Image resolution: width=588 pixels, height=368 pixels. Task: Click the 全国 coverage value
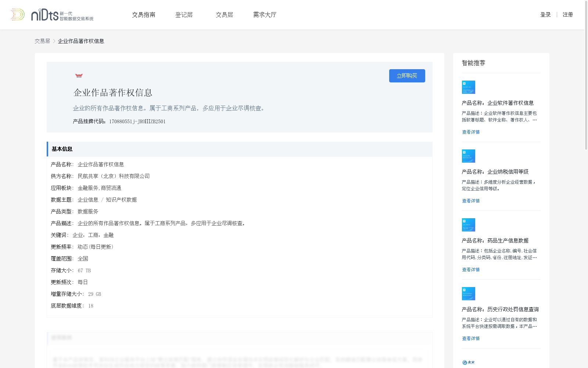[83, 259]
